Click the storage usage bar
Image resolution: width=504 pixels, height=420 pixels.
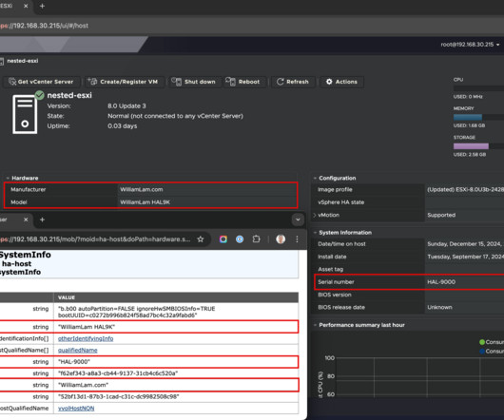click(478, 146)
